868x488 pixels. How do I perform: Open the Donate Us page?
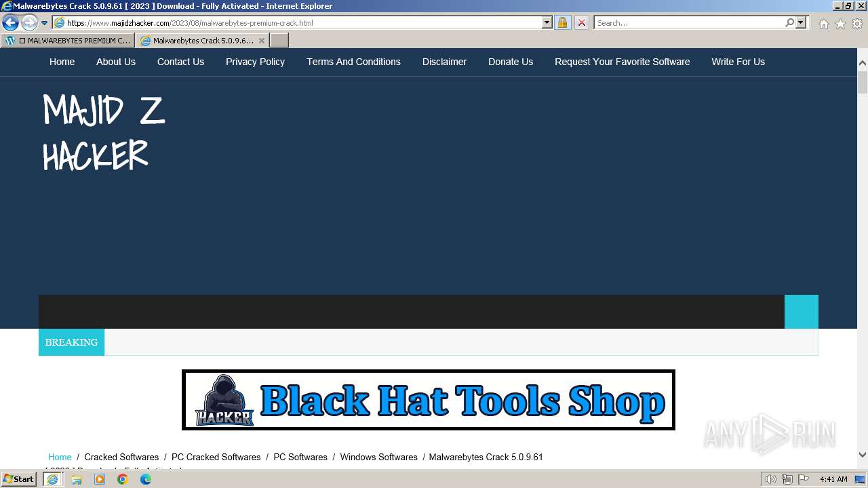point(511,62)
